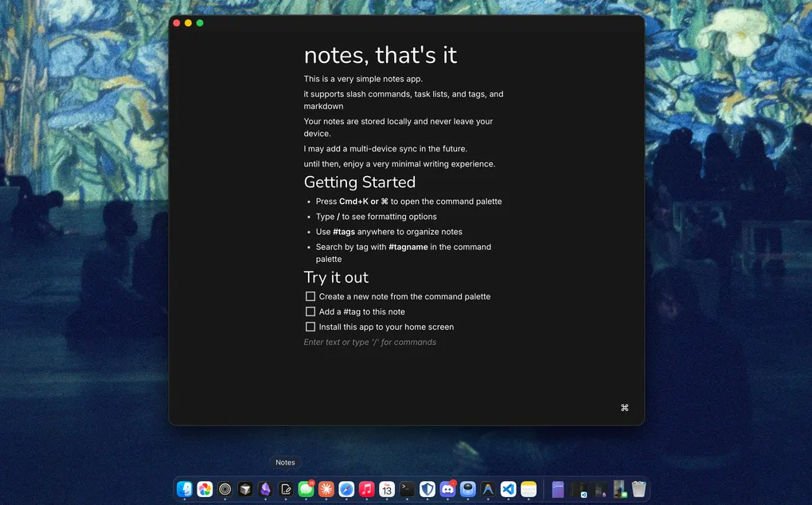Image resolution: width=812 pixels, height=505 pixels.
Task: Open Messages from the dock
Action: click(306, 489)
